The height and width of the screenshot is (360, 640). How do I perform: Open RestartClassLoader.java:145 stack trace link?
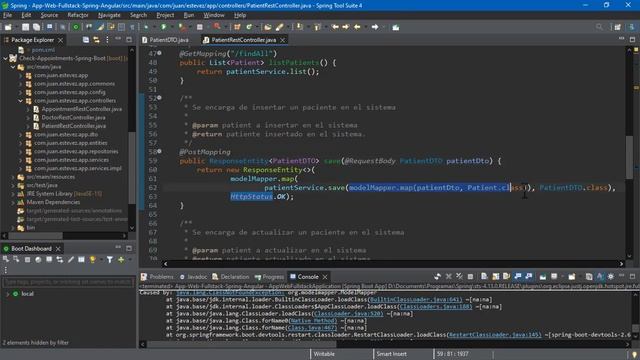click(x=494, y=335)
